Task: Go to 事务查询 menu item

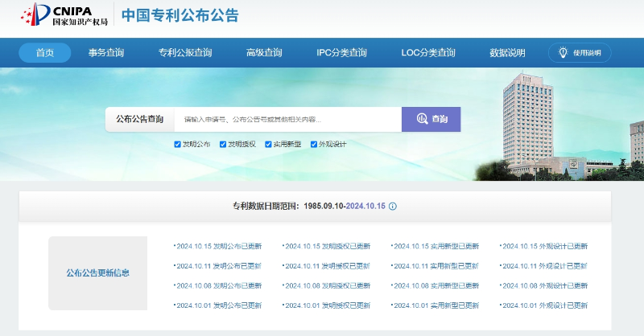Action: coord(106,53)
